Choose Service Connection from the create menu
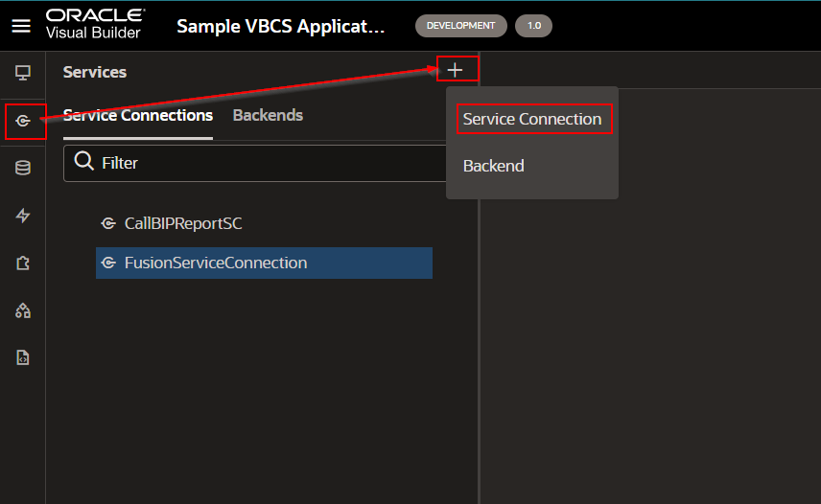The height and width of the screenshot is (504, 821). (532, 119)
